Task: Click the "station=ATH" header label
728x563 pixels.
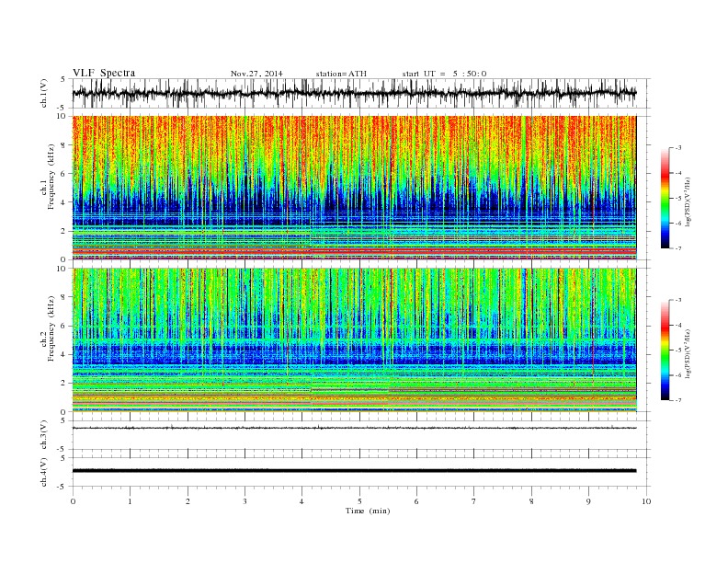Action: (341, 74)
